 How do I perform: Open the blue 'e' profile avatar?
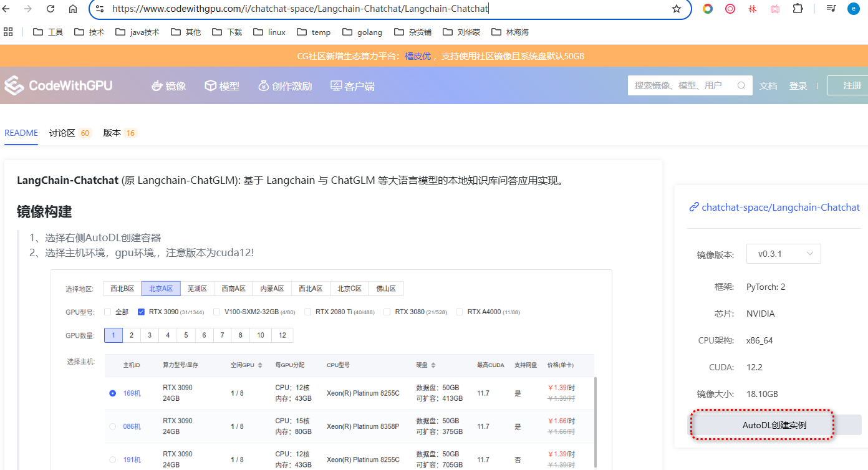point(854,9)
